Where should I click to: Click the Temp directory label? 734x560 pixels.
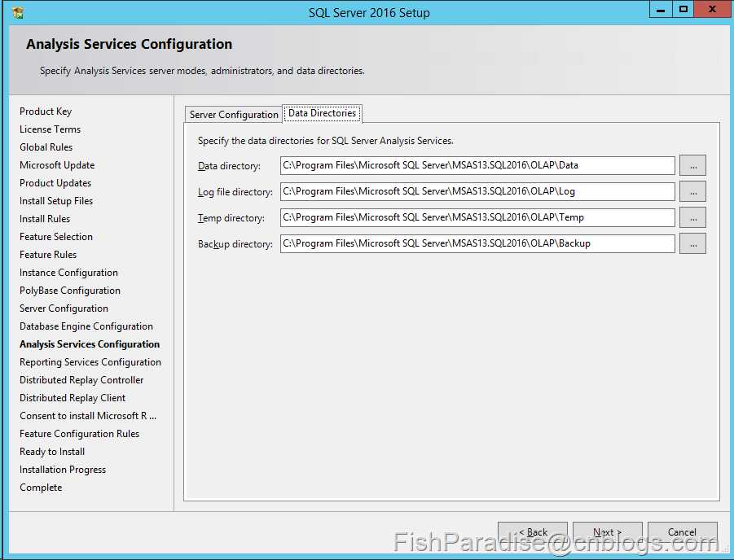231,218
